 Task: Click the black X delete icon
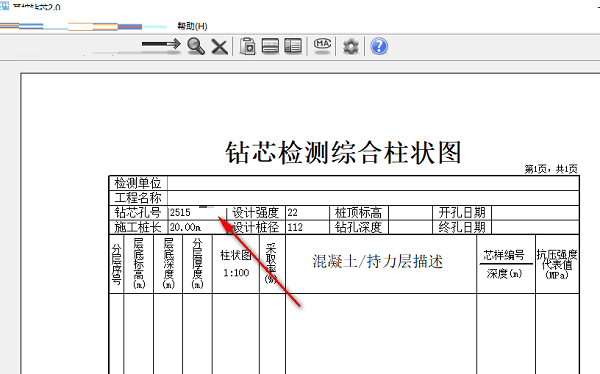tap(220, 47)
